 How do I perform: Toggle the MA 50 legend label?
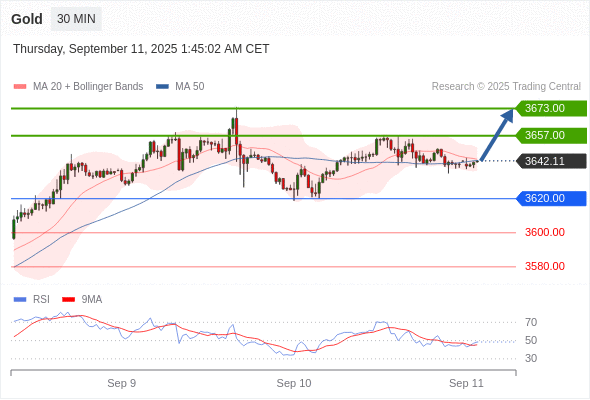tap(190, 87)
